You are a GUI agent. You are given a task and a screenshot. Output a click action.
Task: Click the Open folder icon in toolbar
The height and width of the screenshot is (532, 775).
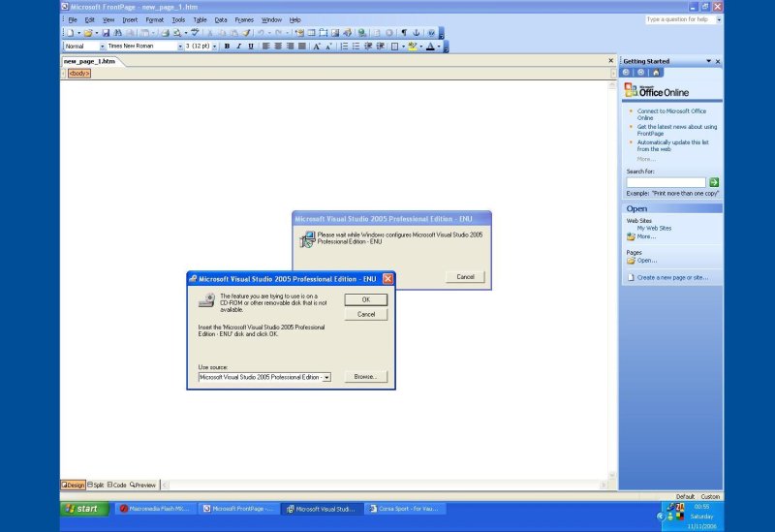point(88,33)
